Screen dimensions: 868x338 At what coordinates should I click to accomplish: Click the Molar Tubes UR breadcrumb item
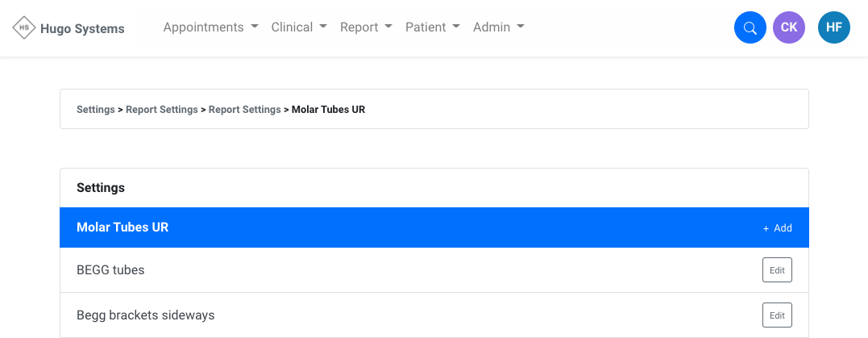[x=328, y=110]
